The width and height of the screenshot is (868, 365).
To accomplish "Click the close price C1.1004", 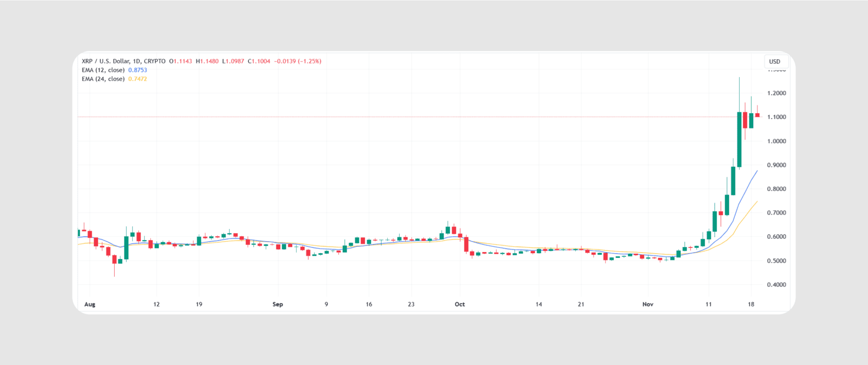I will (x=259, y=61).
